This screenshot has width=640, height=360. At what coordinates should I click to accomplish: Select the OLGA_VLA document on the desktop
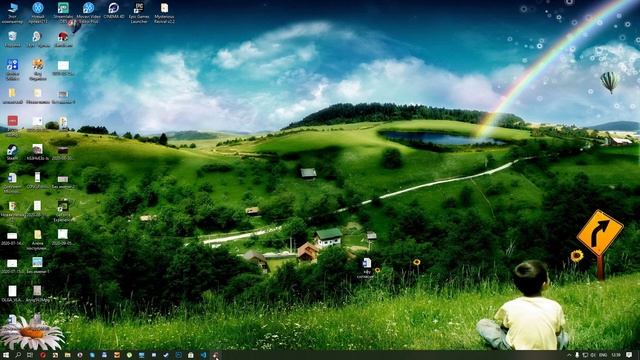[12, 293]
